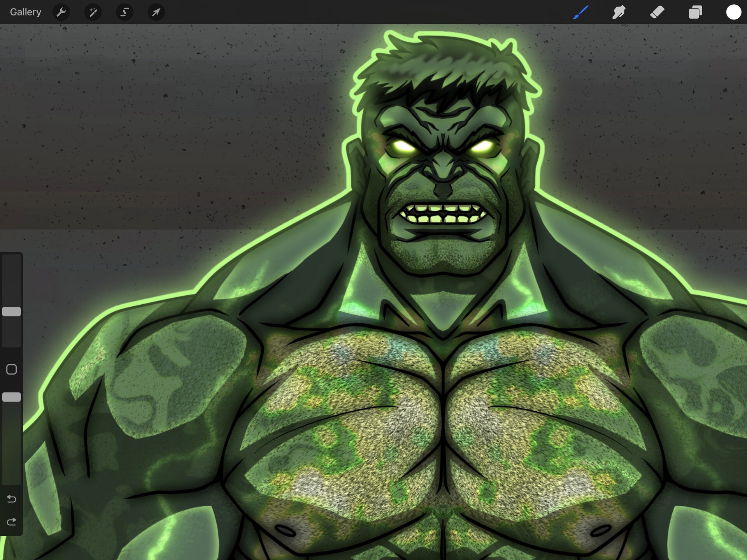The image size is (747, 560).
Task: Open the brush library via the Brush icon
Action: click(580, 12)
